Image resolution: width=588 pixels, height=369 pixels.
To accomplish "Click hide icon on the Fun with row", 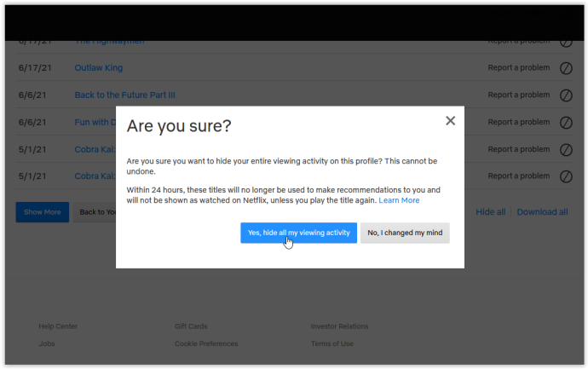I will click(566, 122).
